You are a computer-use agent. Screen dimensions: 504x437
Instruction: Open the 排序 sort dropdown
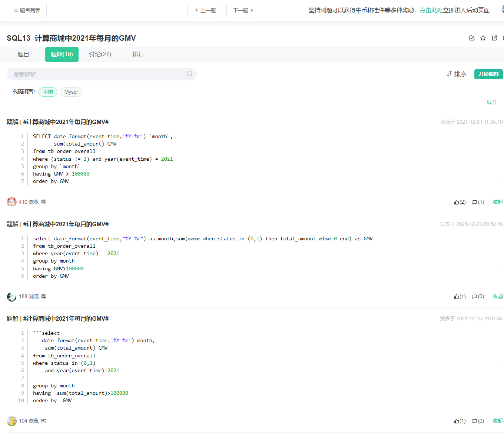pos(457,74)
